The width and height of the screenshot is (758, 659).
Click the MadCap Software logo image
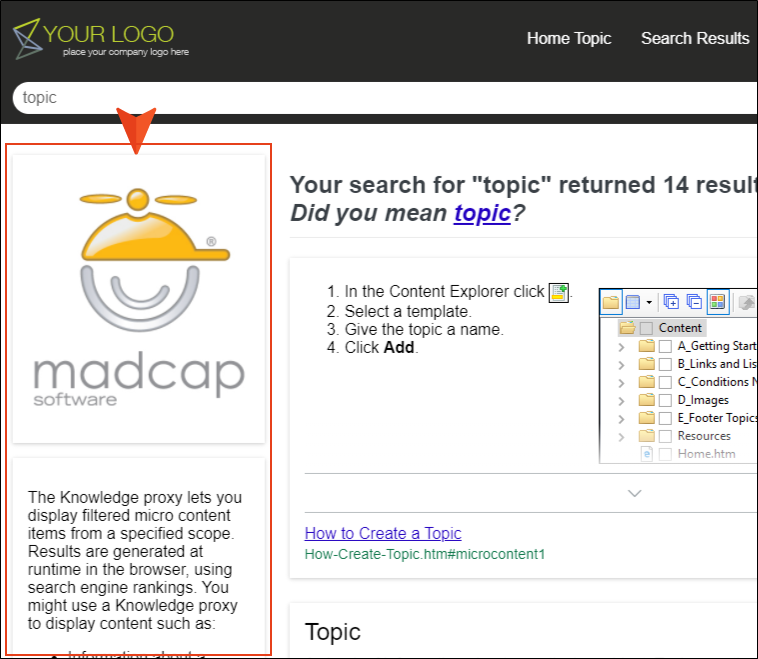point(139,298)
